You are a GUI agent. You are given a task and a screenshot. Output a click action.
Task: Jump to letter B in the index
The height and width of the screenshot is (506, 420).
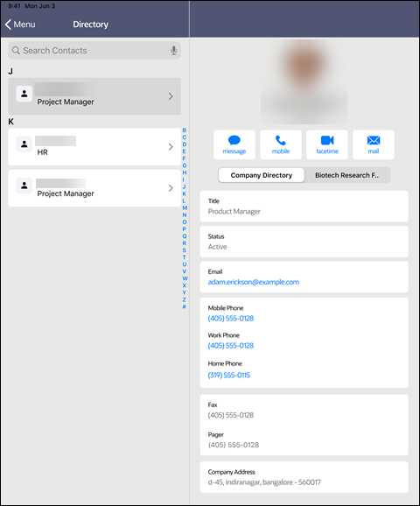tap(185, 130)
